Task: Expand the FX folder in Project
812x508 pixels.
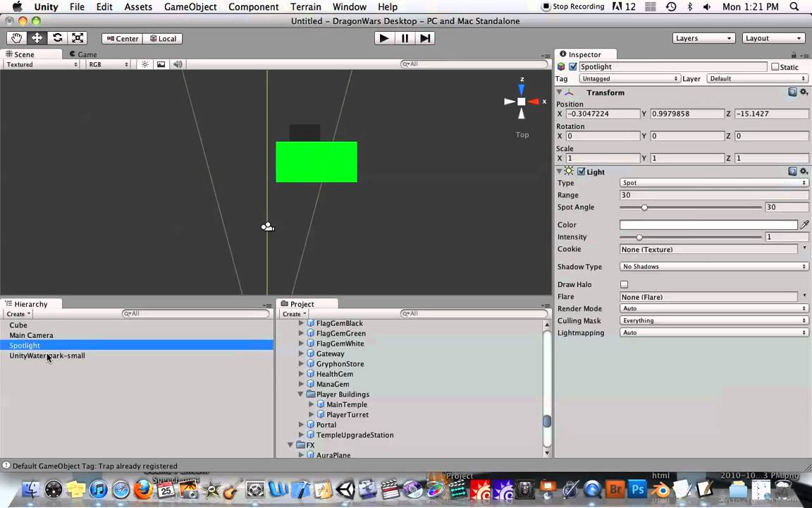Action: point(291,445)
